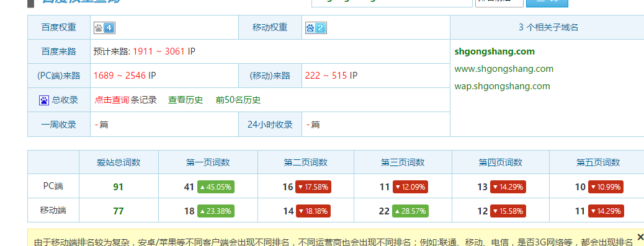Image resolution: width=644 pixels, height=246 pixels.
Task: Click the green 45.05% badge
Action: 216,187
